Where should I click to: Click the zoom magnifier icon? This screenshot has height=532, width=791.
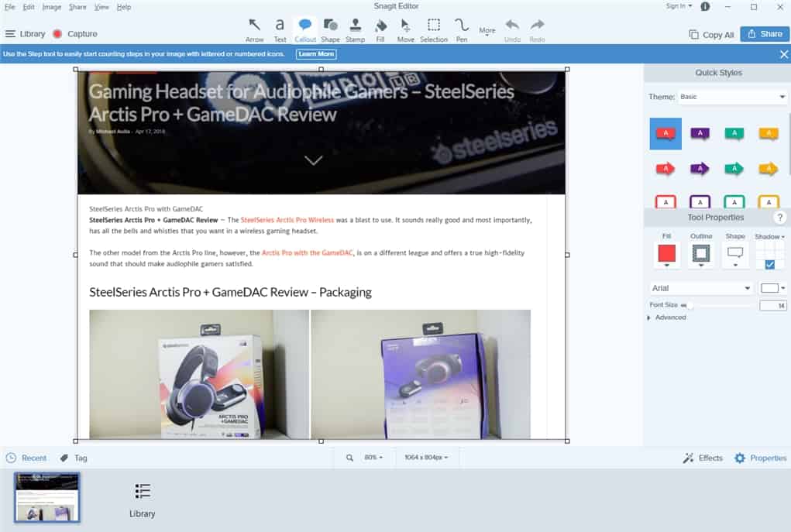[349, 458]
